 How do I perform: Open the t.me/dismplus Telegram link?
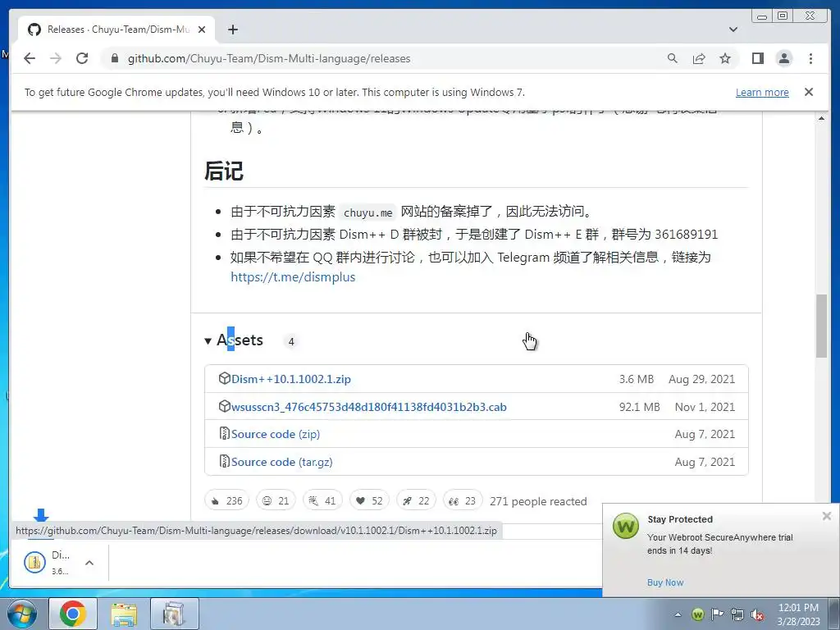[293, 277]
